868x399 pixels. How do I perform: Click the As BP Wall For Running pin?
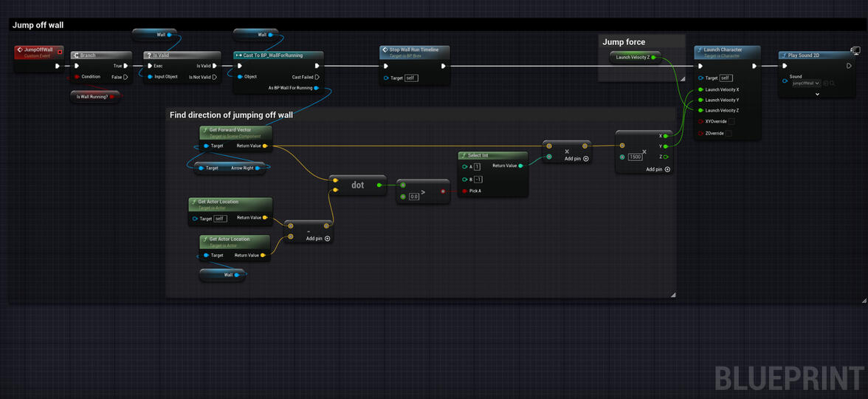coord(317,88)
